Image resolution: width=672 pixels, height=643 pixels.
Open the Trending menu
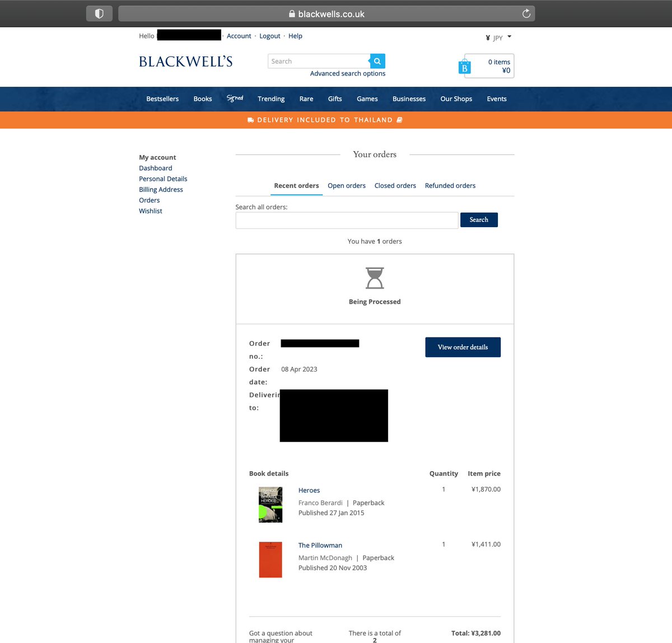click(271, 98)
